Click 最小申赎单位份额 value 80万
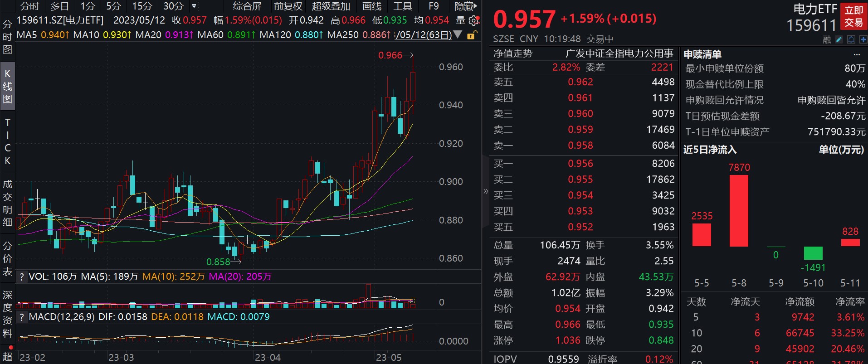Image resolution: width=868 pixels, height=364 pixels. 855,68
